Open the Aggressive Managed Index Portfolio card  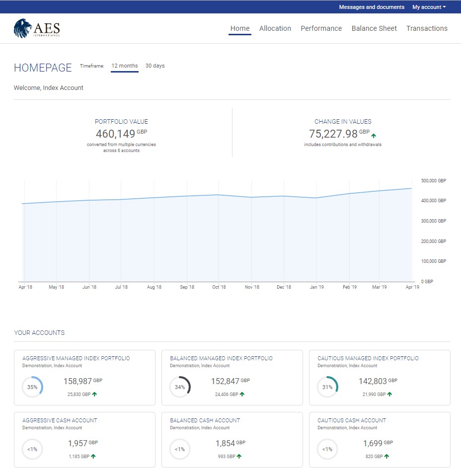84,378
